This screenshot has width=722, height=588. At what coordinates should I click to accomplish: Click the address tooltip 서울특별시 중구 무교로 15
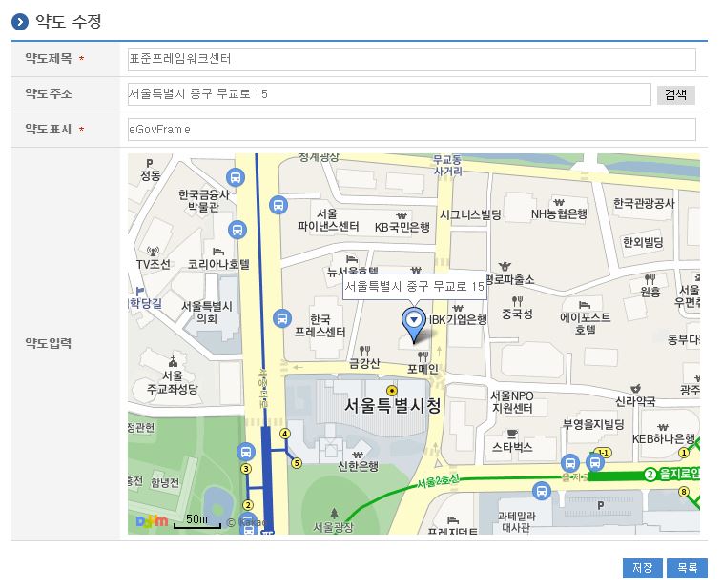(414, 286)
